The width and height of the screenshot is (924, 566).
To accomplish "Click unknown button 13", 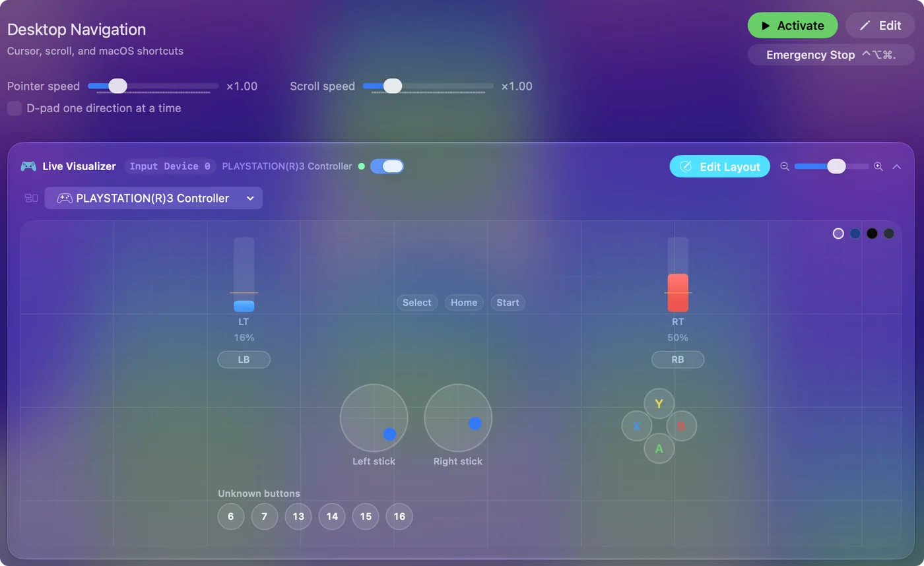I will coord(298,517).
